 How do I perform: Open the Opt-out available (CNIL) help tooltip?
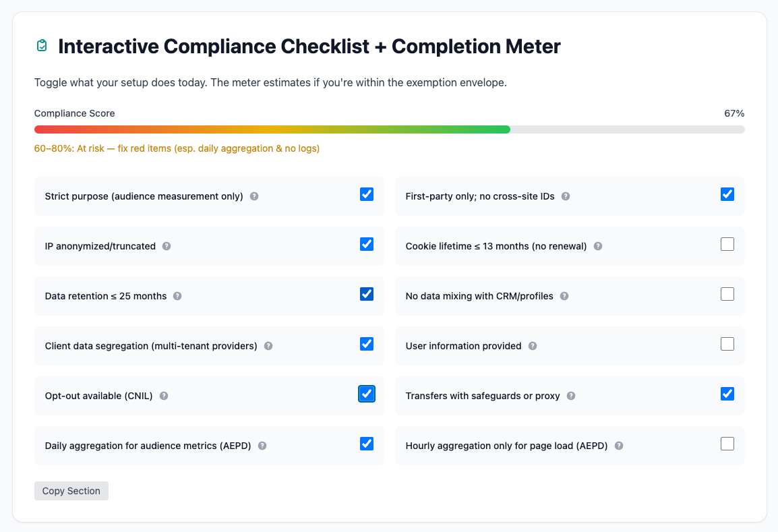(163, 396)
